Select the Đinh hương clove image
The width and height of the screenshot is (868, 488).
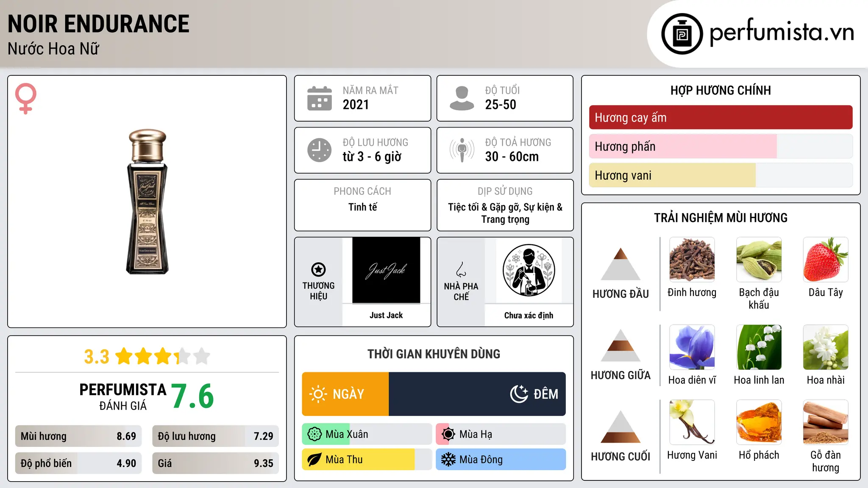click(692, 260)
